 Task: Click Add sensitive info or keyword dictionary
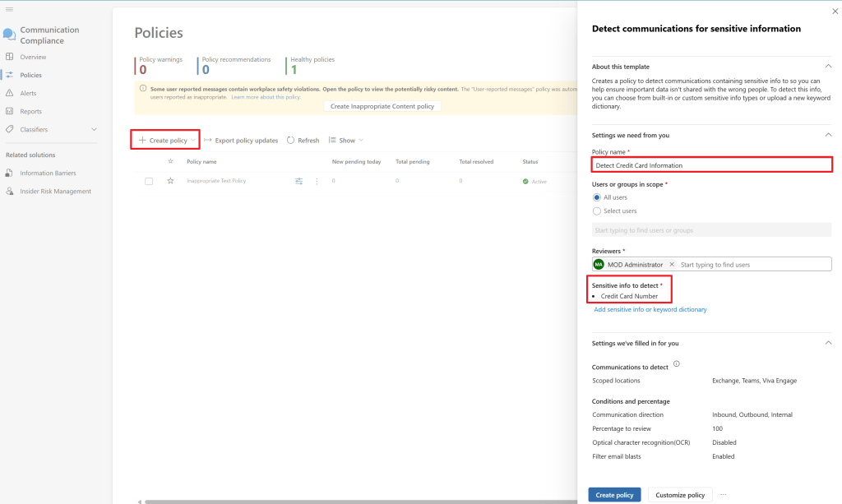click(x=650, y=310)
